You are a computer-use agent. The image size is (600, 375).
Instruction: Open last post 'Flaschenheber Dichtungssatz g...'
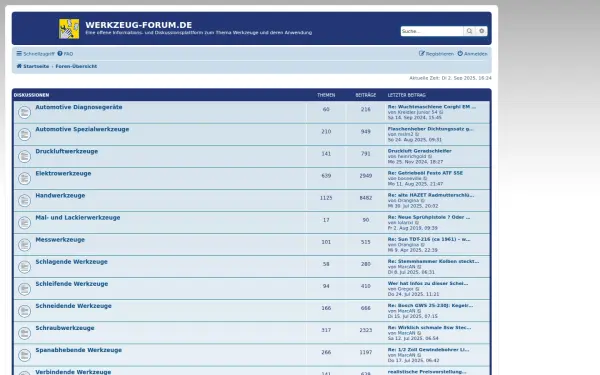tap(430, 129)
